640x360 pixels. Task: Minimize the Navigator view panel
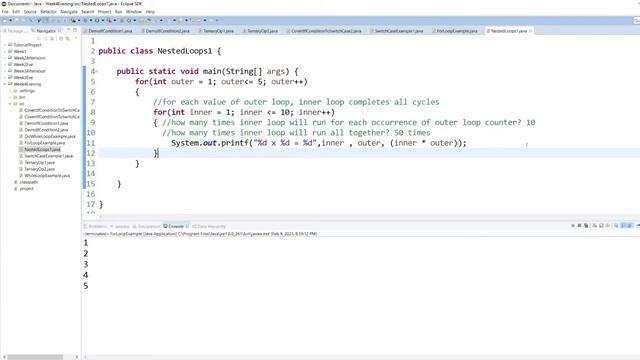68,30
